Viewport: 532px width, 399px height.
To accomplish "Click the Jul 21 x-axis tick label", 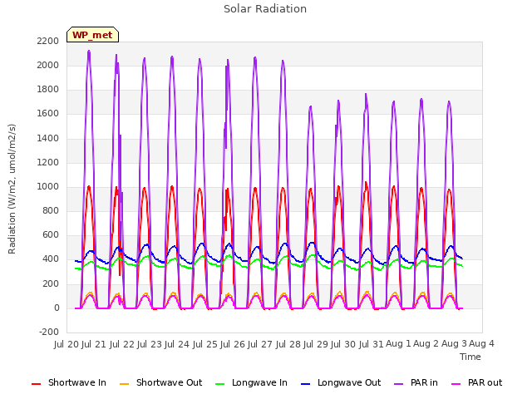I will [x=94, y=344].
